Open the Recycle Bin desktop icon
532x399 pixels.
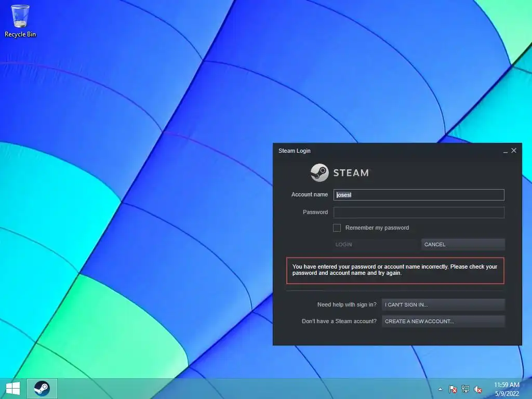[x=20, y=21]
